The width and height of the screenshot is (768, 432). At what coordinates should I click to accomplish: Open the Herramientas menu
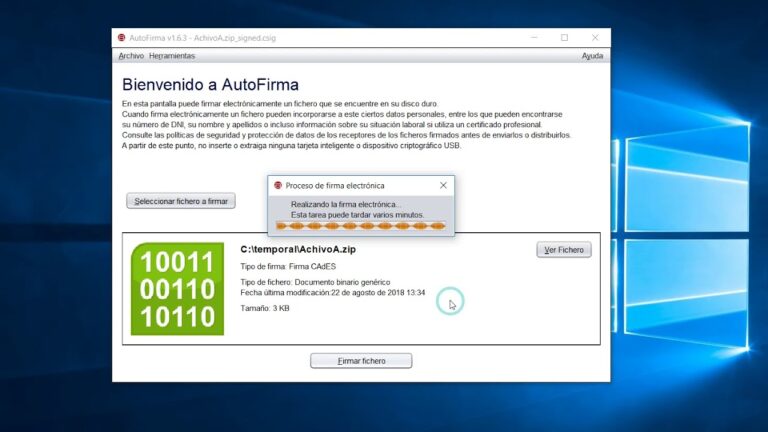tap(172, 56)
